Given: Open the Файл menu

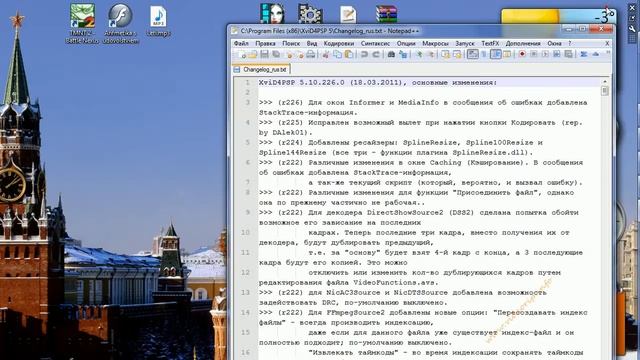Looking at the screenshot, I should [241, 43].
